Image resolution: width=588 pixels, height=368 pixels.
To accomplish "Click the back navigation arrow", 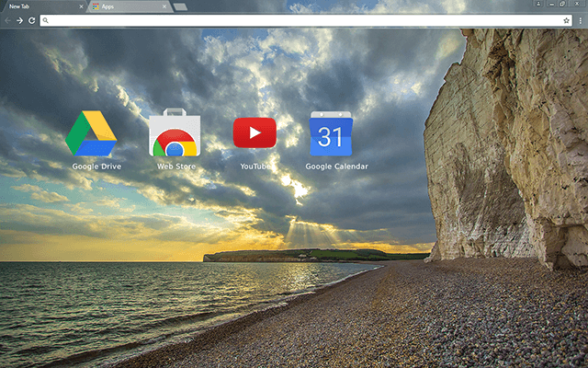I will pyautogui.click(x=7, y=19).
